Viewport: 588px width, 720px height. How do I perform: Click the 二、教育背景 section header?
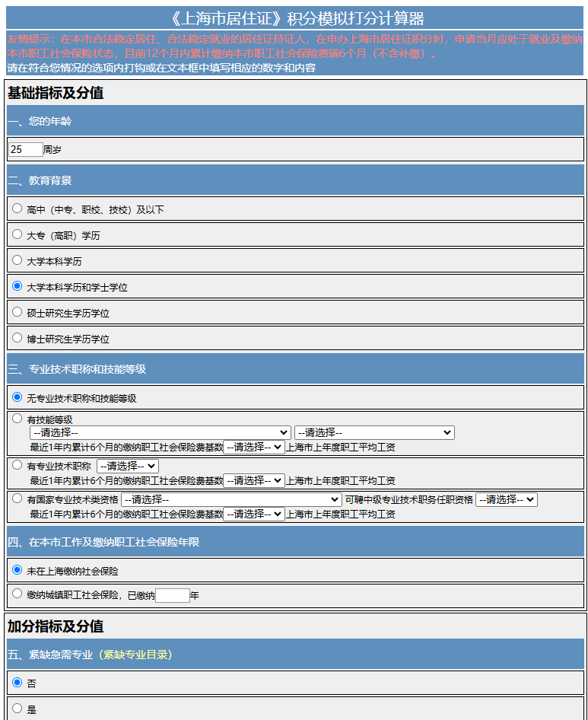(296, 180)
